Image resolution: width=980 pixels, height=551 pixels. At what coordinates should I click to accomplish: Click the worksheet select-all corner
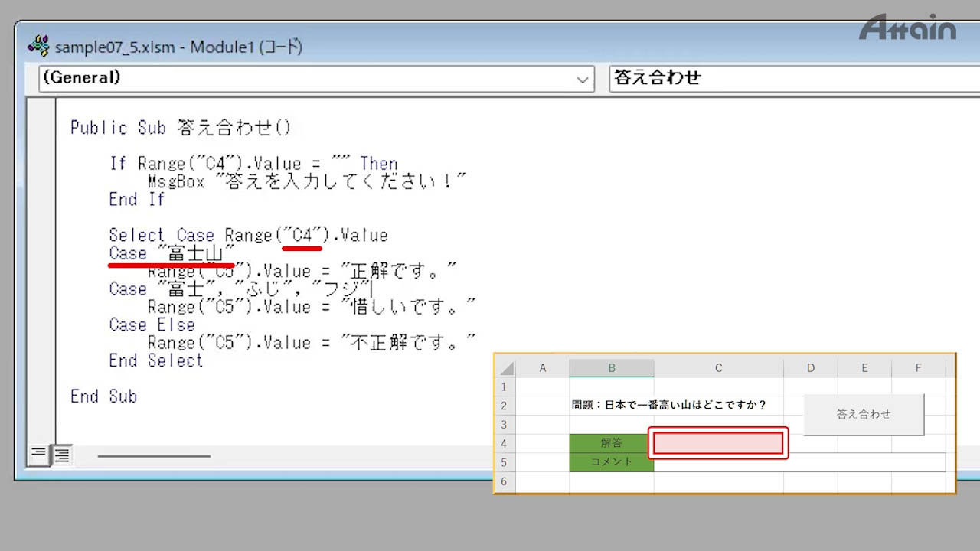pyautogui.click(x=505, y=368)
